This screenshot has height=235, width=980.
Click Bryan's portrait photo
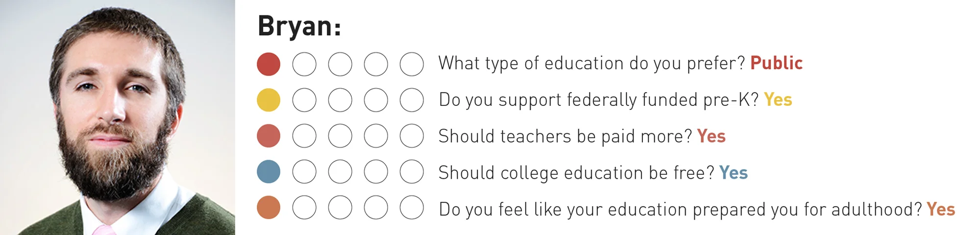(x=118, y=117)
